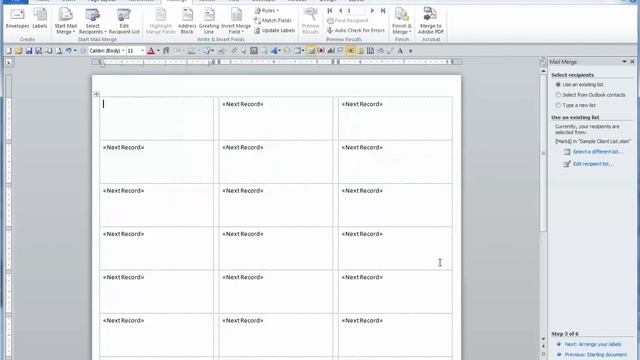The width and height of the screenshot is (640, 360).
Task: Click the document vertical scrollbar down arrow
Action: (543, 339)
